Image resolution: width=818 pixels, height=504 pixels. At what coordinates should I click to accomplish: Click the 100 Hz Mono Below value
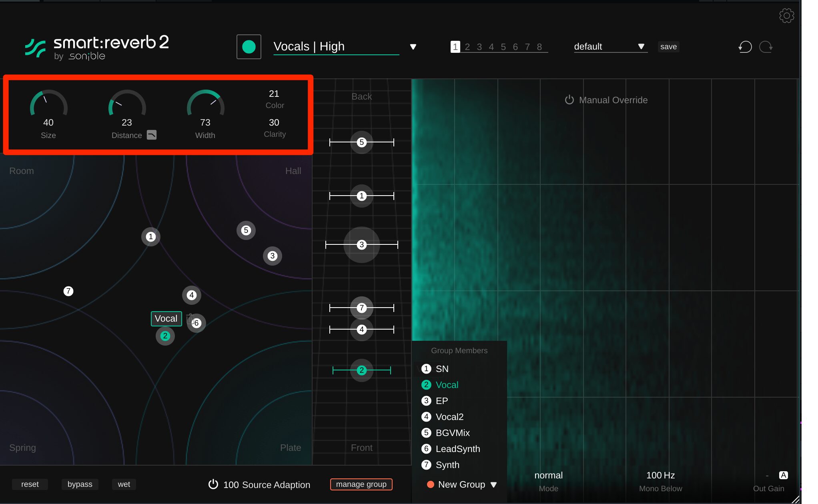pyautogui.click(x=660, y=476)
